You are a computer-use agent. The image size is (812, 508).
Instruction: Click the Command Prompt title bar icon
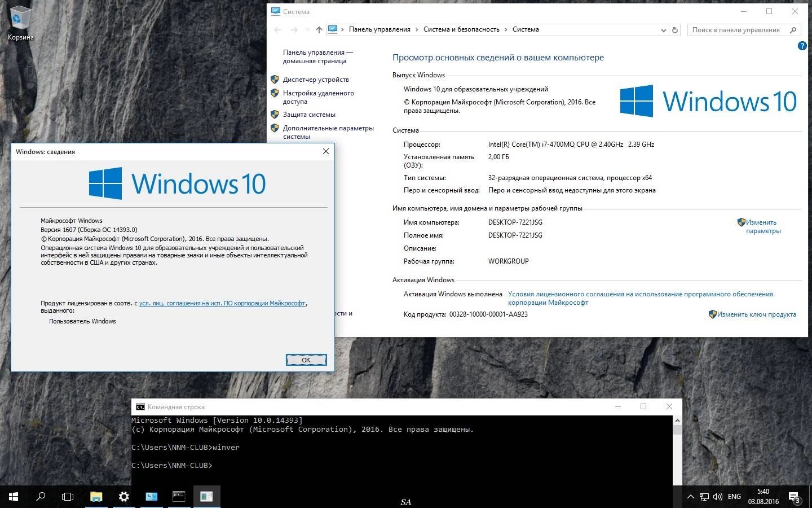click(140, 406)
